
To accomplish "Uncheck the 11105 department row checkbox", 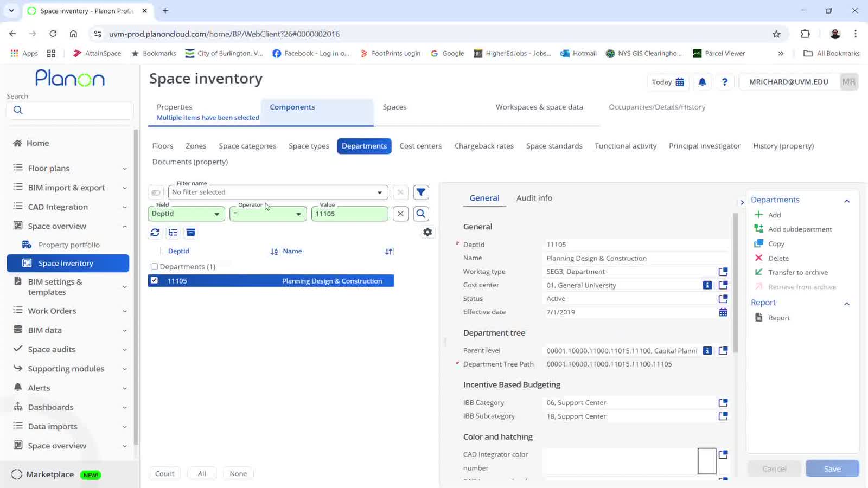I will (x=155, y=281).
